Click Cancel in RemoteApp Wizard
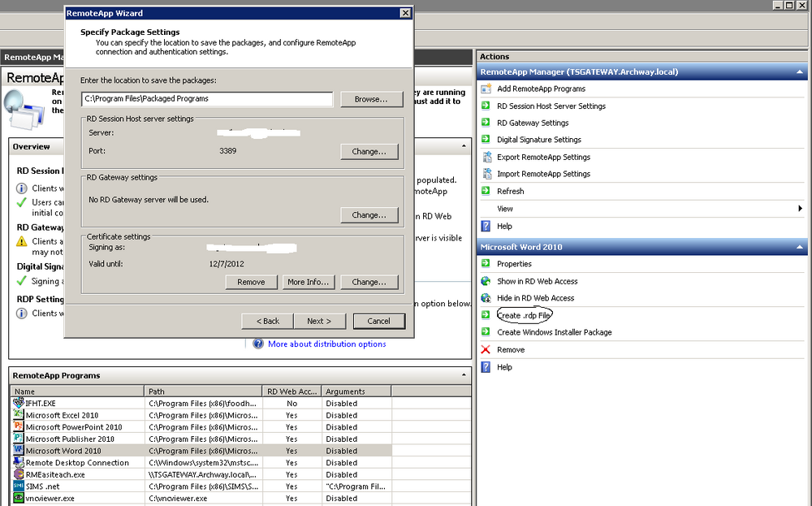 coord(378,321)
